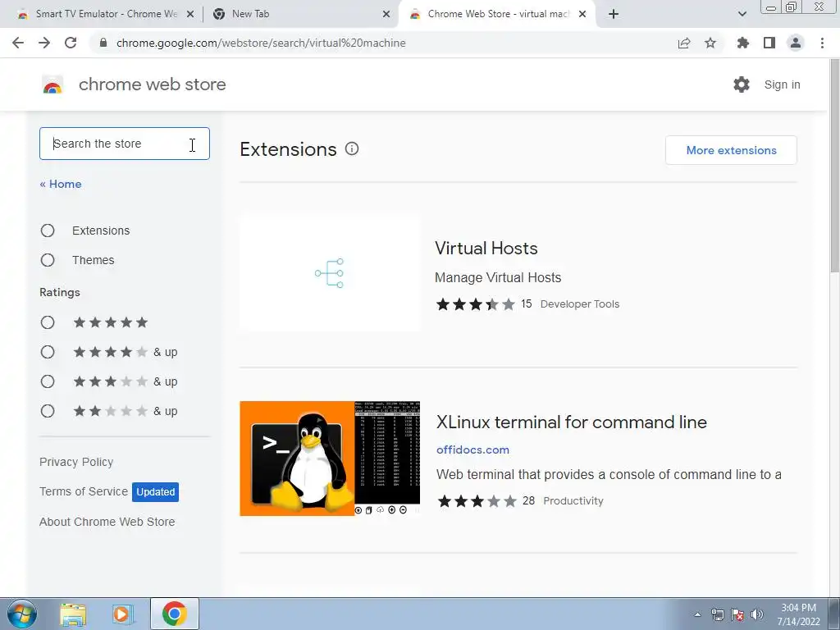
Task: Open web store settings gear
Action: pyautogui.click(x=742, y=84)
